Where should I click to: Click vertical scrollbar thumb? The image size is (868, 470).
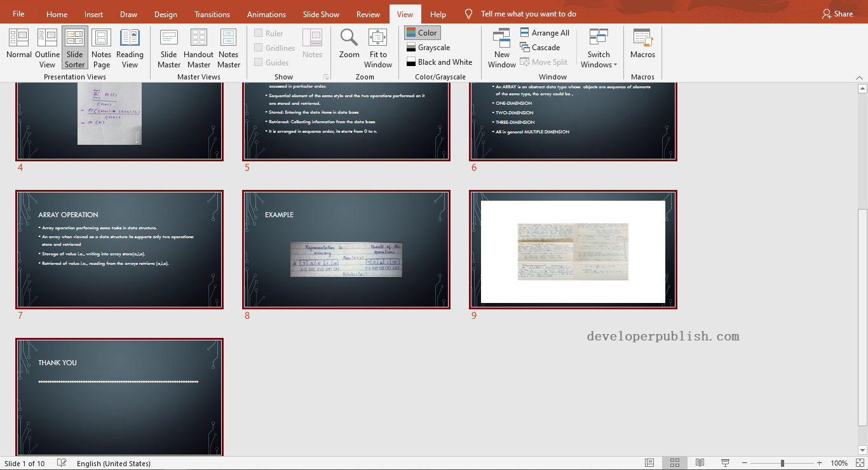pyautogui.click(x=862, y=317)
